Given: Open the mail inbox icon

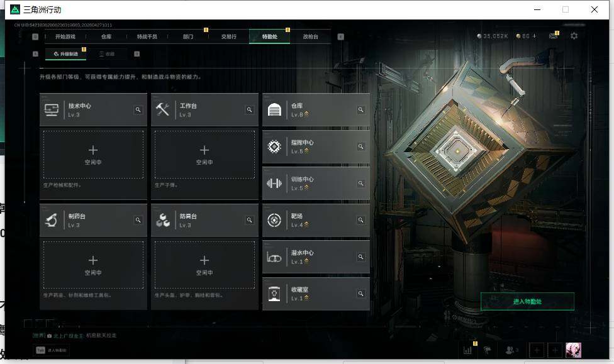Looking at the screenshot, I should tap(553, 36).
